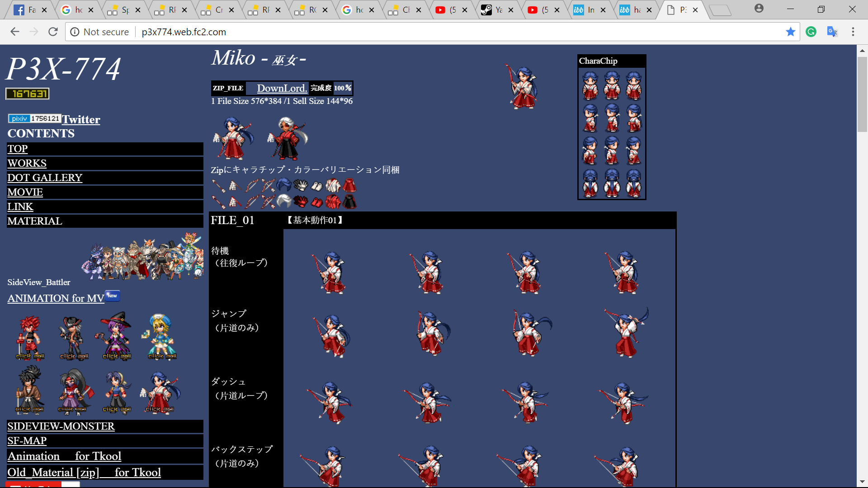Open the DOT GALLERY menu item
Screen dimensions: 868x488
coord(45,178)
